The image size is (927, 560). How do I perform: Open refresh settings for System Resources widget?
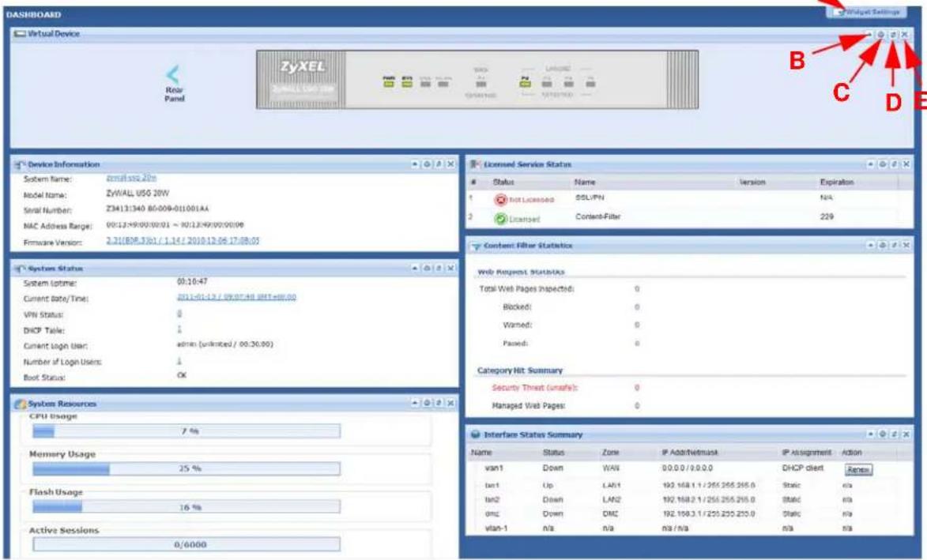pyautogui.click(x=427, y=403)
